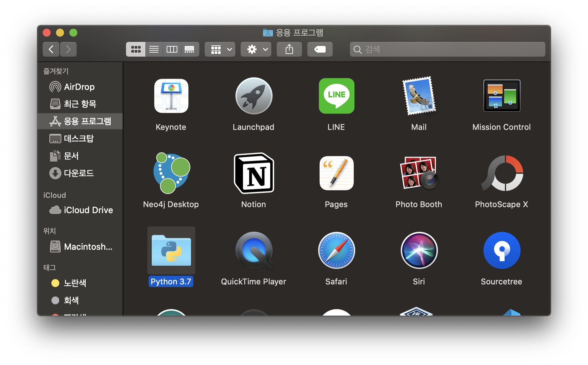Open AirDrop in the sidebar

(80, 87)
